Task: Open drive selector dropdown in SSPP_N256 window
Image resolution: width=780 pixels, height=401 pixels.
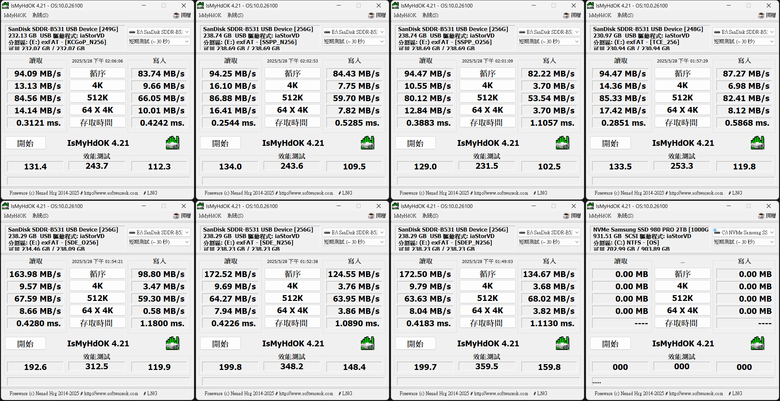Action: (x=354, y=32)
